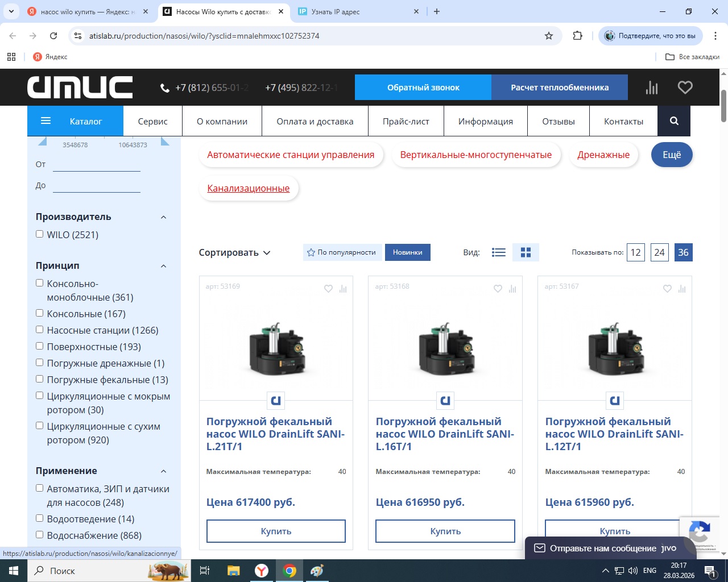Click the browser address bar URL
The height and width of the screenshot is (582, 728).
204,36
